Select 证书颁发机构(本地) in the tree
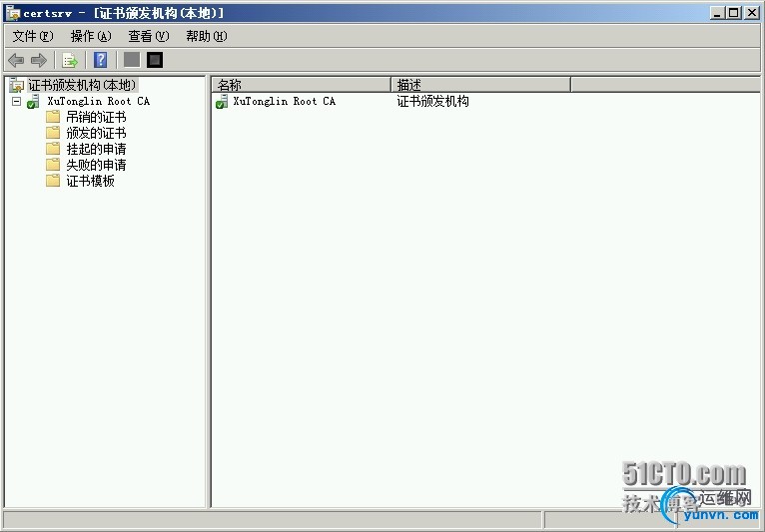The height and width of the screenshot is (532, 765). [x=82, y=85]
